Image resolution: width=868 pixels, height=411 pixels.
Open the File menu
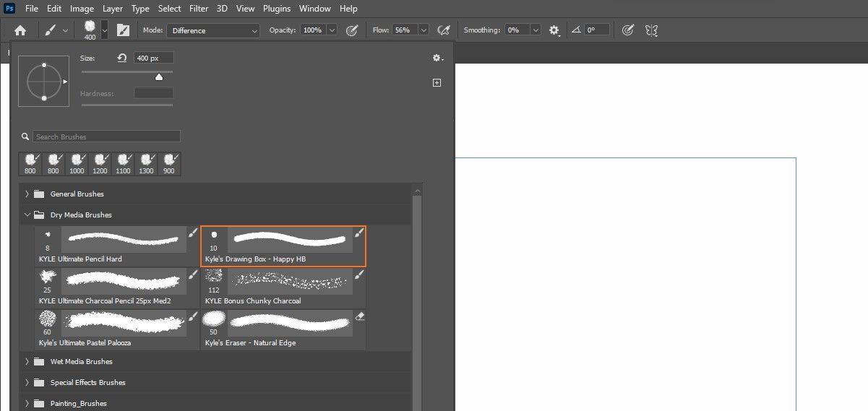[x=32, y=9]
